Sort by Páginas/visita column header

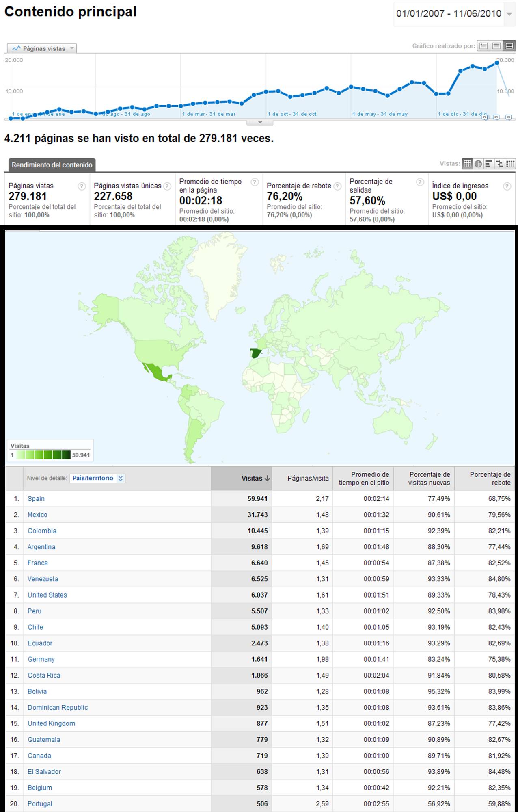coord(302,478)
